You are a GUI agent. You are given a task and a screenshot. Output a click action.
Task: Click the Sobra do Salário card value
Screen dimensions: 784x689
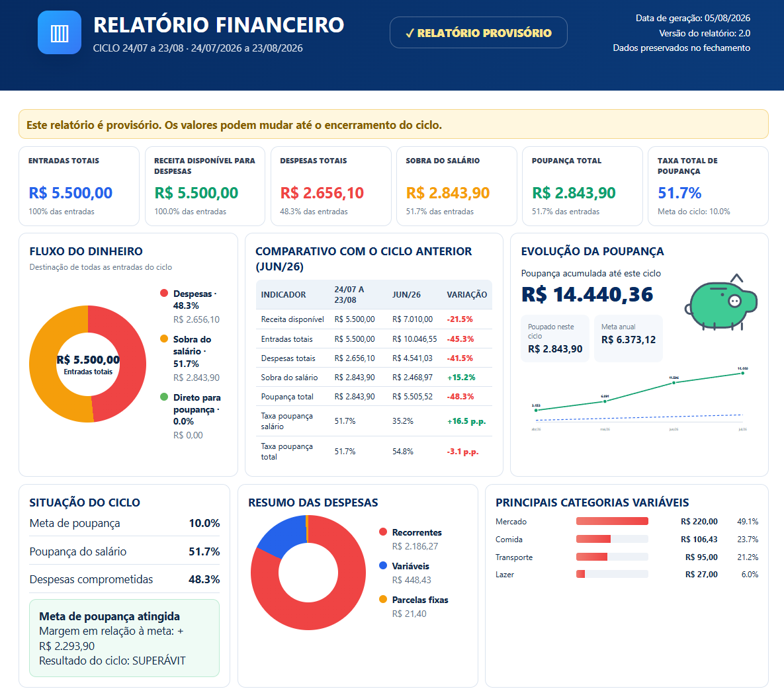pos(447,193)
